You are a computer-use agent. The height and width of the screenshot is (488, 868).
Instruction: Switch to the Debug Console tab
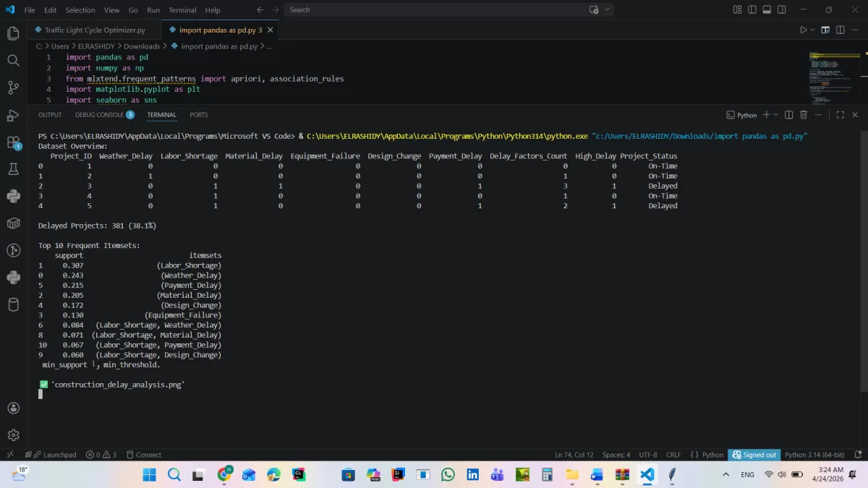pyautogui.click(x=100, y=115)
